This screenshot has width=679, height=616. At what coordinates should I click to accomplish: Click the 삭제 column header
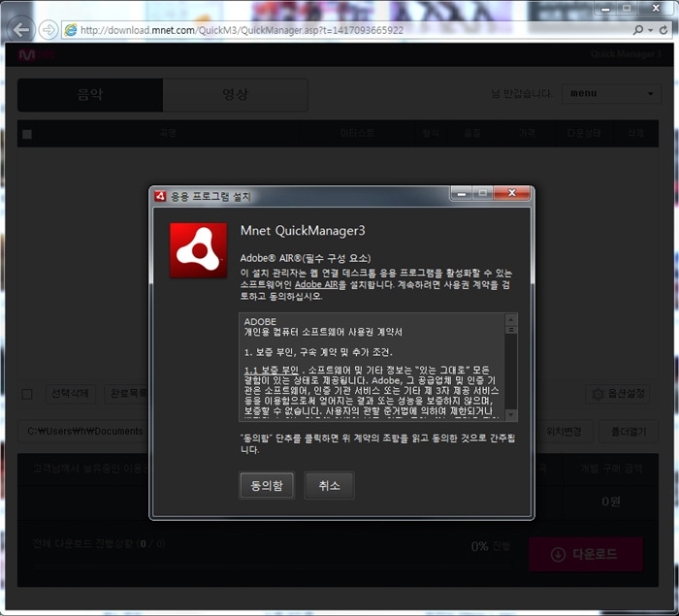(x=635, y=134)
